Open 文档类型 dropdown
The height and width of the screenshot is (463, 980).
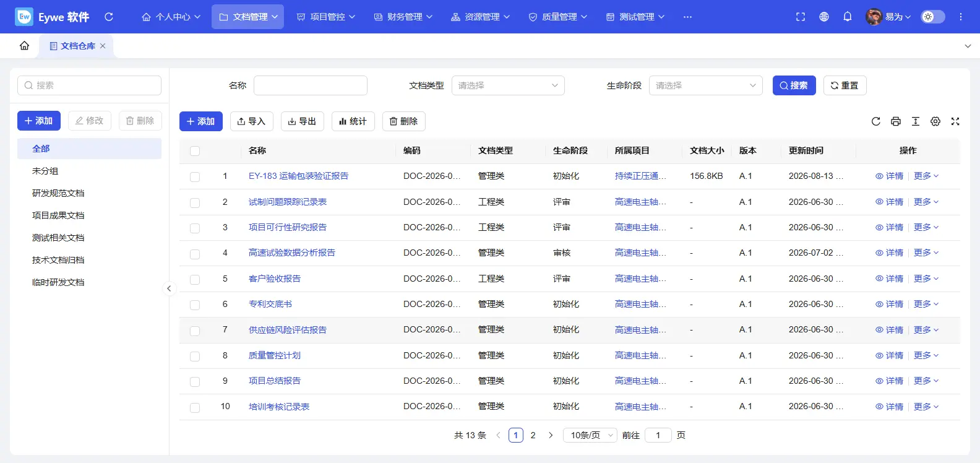[508, 85]
